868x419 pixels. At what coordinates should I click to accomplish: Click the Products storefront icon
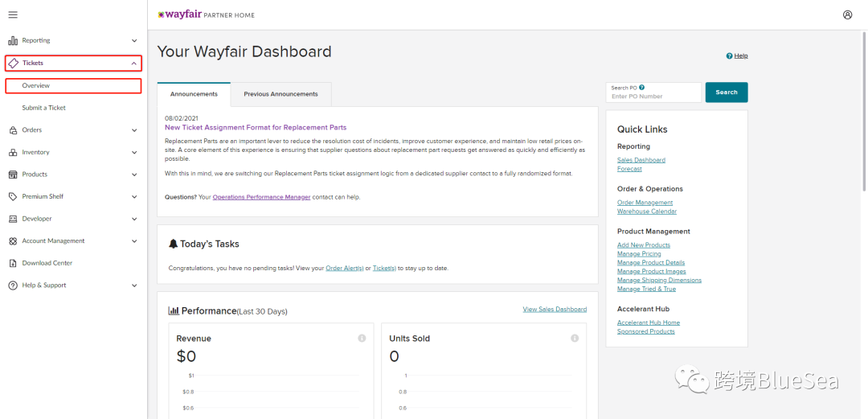tap(13, 175)
